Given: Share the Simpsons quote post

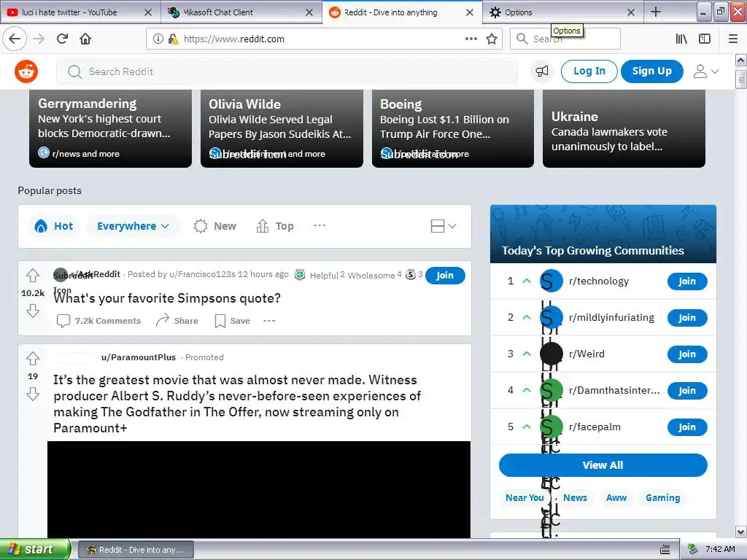Looking at the screenshot, I should [x=177, y=321].
